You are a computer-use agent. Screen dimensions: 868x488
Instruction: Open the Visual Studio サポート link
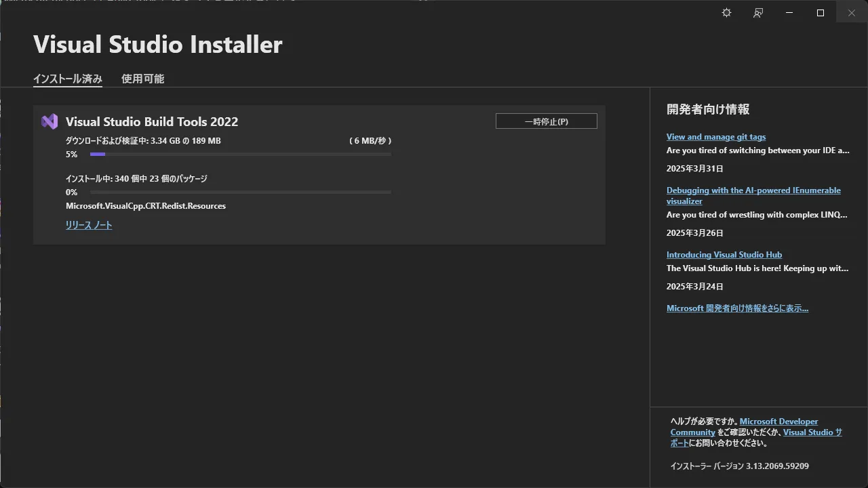pyautogui.click(x=812, y=432)
